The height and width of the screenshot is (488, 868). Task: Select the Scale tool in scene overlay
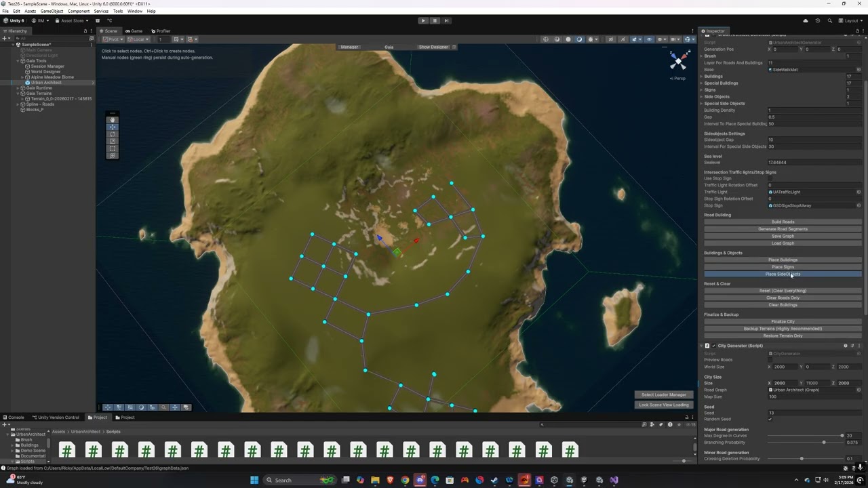(113, 141)
